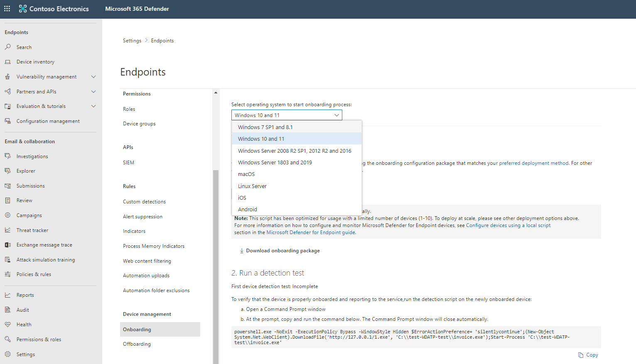
Task: Open Automation folder exclusions
Action: (156, 291)
